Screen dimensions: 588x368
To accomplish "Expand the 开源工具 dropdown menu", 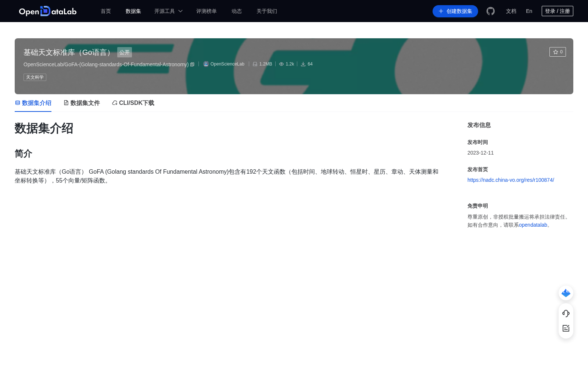I will pos(168,11).
